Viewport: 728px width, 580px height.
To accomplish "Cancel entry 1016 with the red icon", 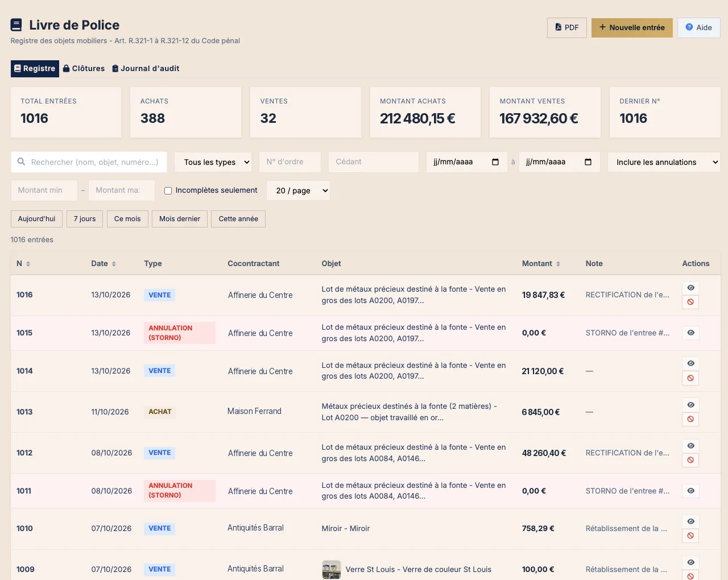I will pos(690,302).
